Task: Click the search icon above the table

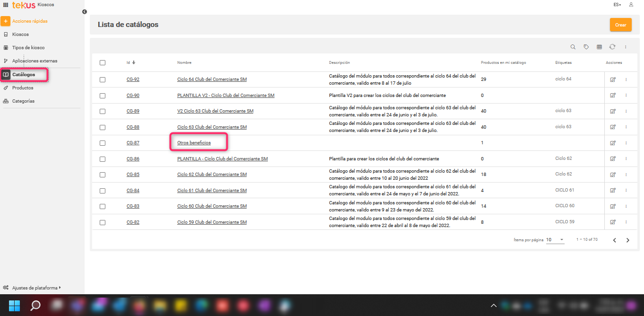Action: click(x=573, y=47)
